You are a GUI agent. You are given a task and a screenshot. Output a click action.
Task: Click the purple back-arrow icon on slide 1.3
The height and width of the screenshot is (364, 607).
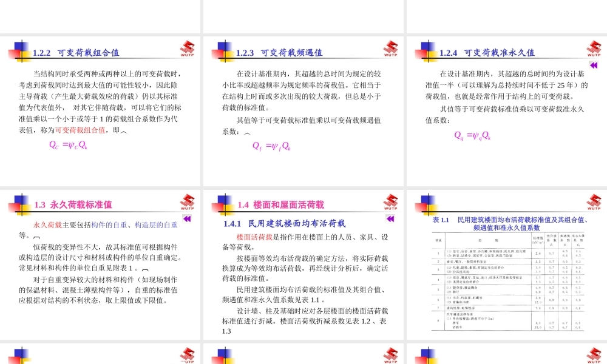(x=187, y=218)
